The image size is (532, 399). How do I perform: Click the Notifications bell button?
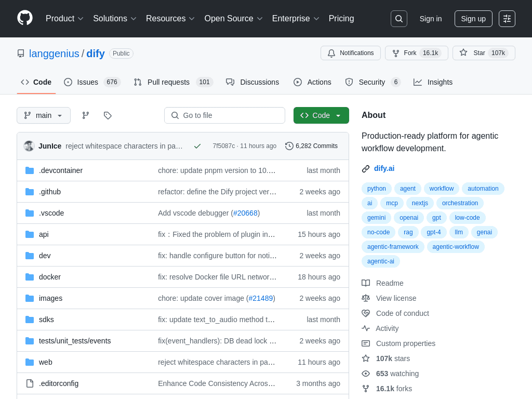351,53
